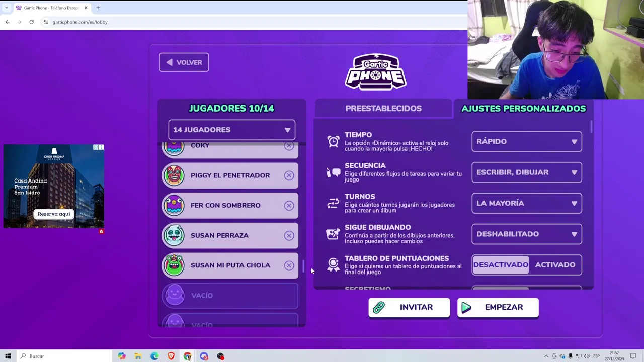
Task: Click the first VACÍO player slot
Action: [x=230, y=295]
